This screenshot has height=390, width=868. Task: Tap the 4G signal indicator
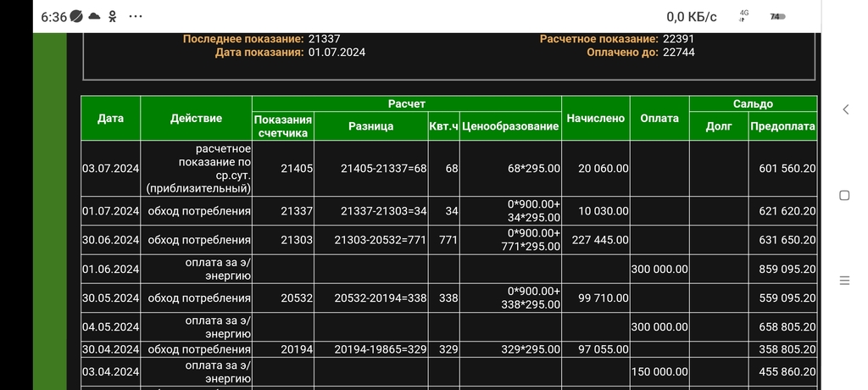pos(744,16)
